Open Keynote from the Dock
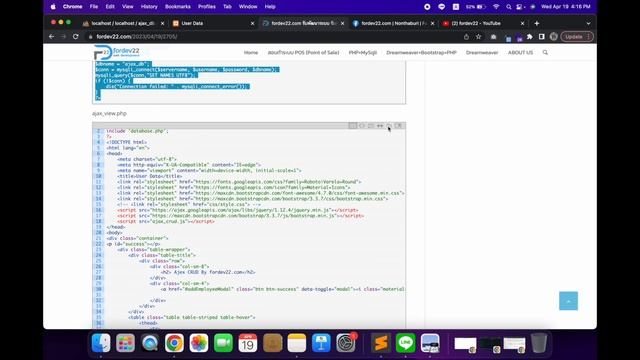640x360 pixels. [x=321, y=343]
